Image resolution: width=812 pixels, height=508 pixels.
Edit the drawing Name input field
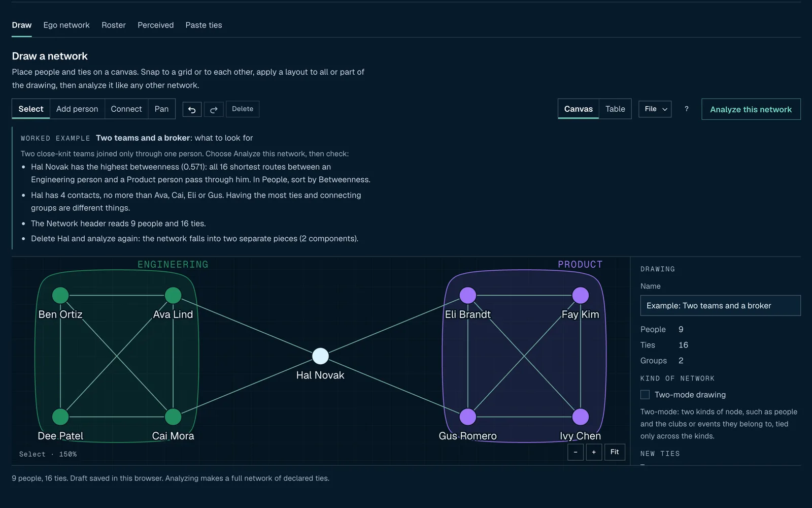[x=721, y=305]
